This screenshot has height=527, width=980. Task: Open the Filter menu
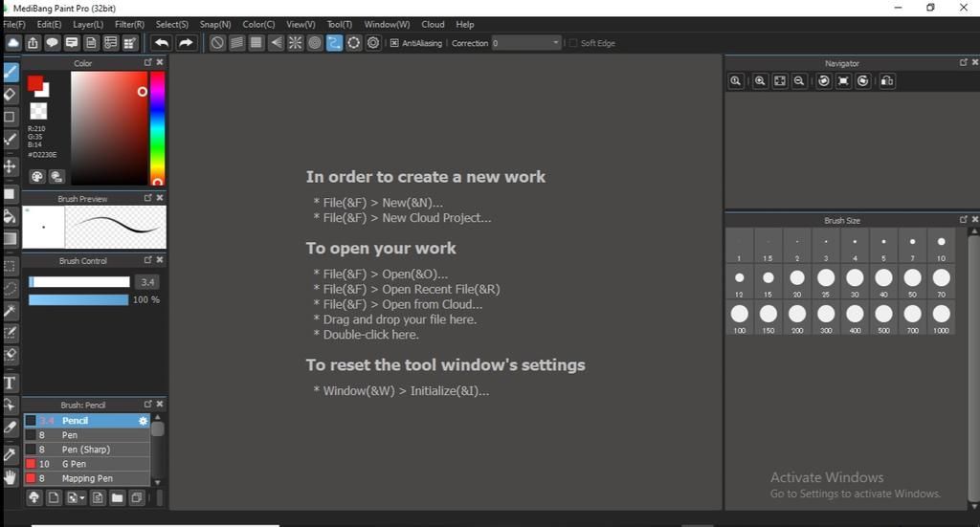click(x=129, y=24)
